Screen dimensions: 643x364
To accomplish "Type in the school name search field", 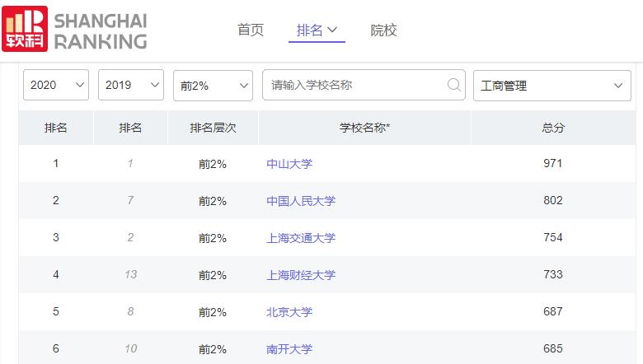I will 354,85.
